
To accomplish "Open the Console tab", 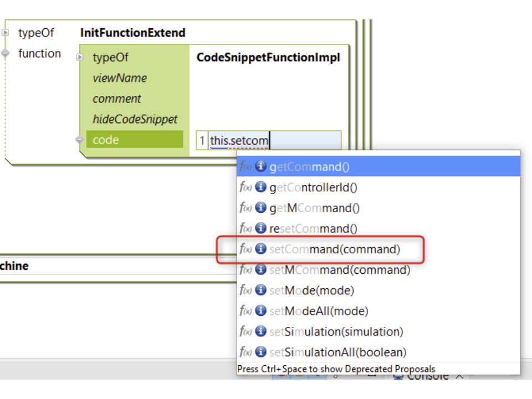I will [x=427, y=376].
